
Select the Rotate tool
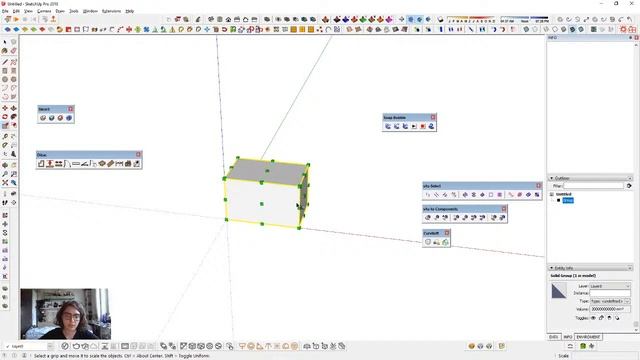click(5, 117)
